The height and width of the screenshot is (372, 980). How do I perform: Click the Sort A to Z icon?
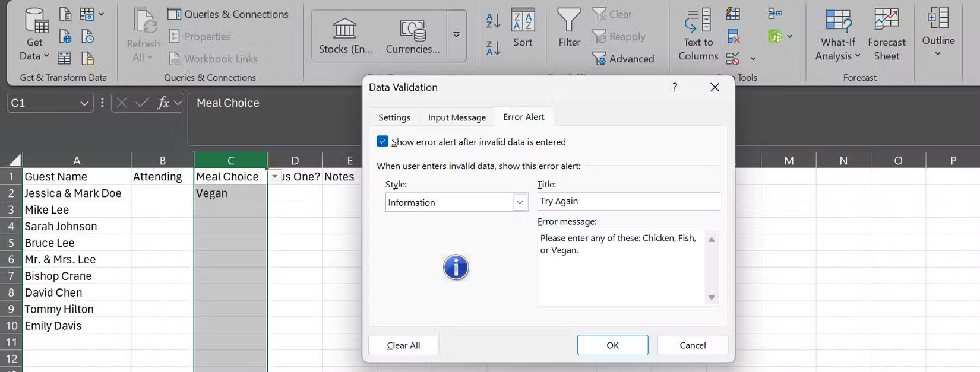[493, 20]
